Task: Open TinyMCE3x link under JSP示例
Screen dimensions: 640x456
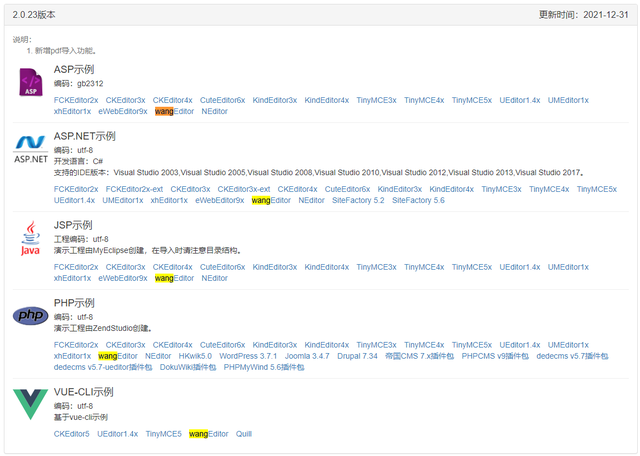Action: tap(376, 267)
